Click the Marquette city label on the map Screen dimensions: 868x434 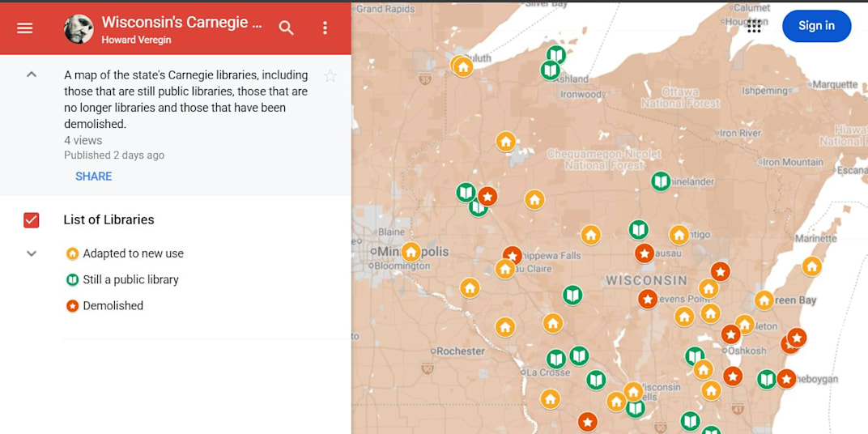(836, 85)
